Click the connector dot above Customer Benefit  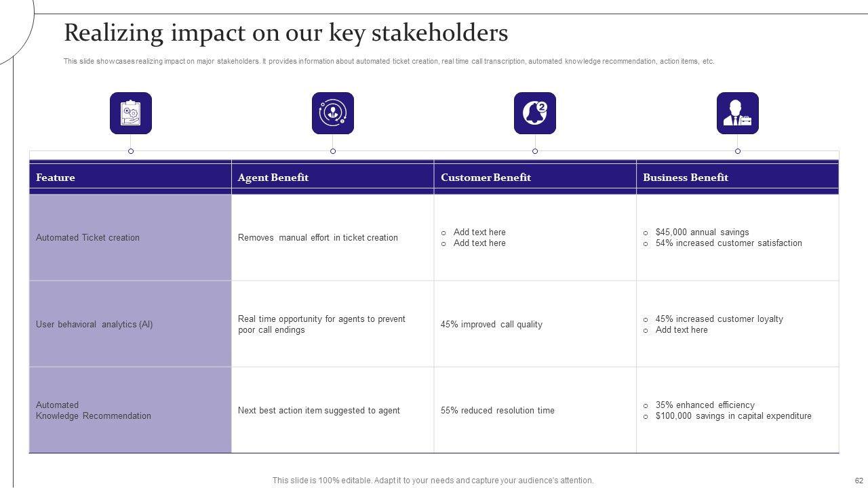point(535,151)
